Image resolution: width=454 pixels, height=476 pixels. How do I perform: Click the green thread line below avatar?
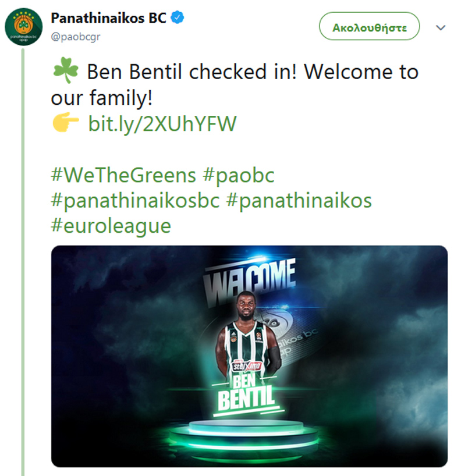[x=23, y=261]
